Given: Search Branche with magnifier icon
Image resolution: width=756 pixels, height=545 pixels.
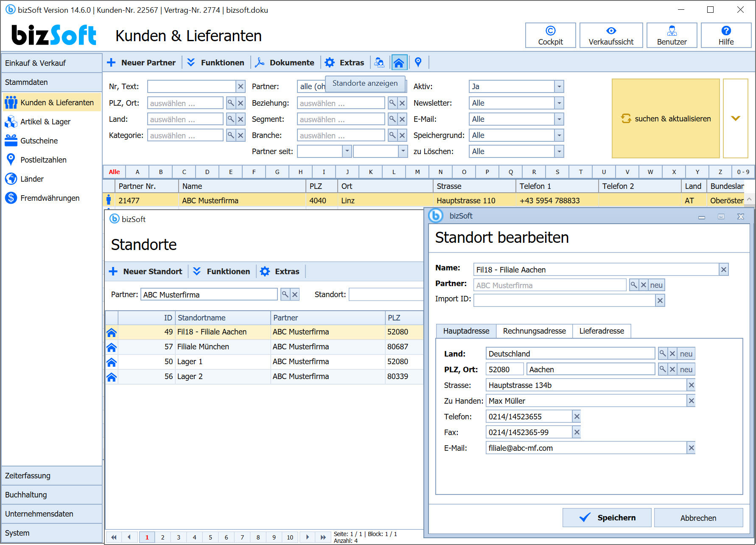Looking at the screenshot, I should tap(392, 135).
